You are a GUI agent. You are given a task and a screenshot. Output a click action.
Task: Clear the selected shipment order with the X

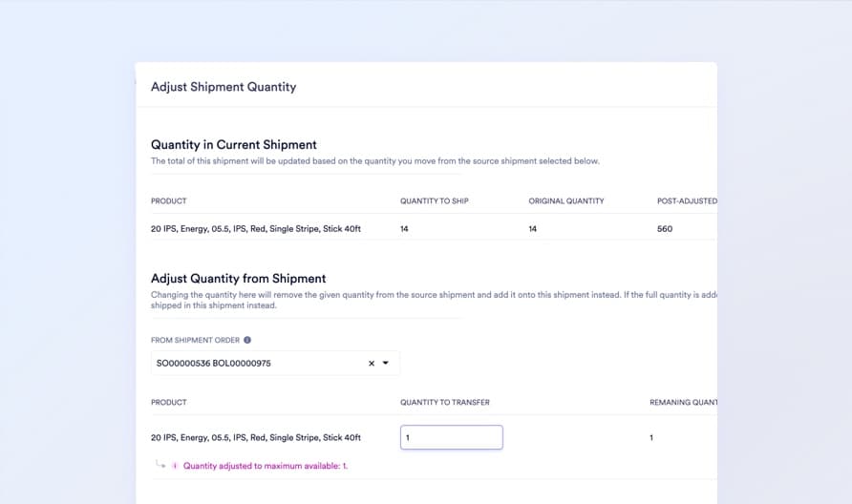click(x=372, y=364)
